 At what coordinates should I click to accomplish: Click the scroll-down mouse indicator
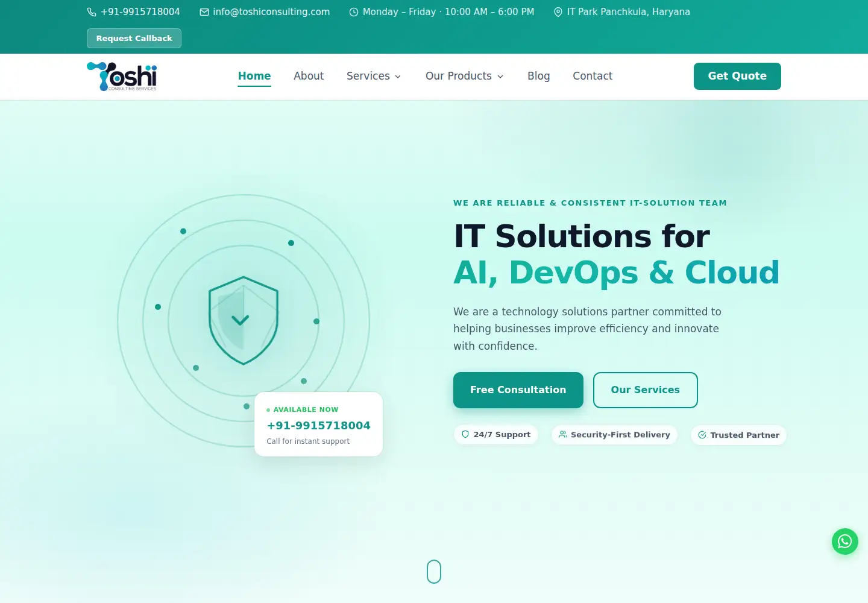click(434, 572)
